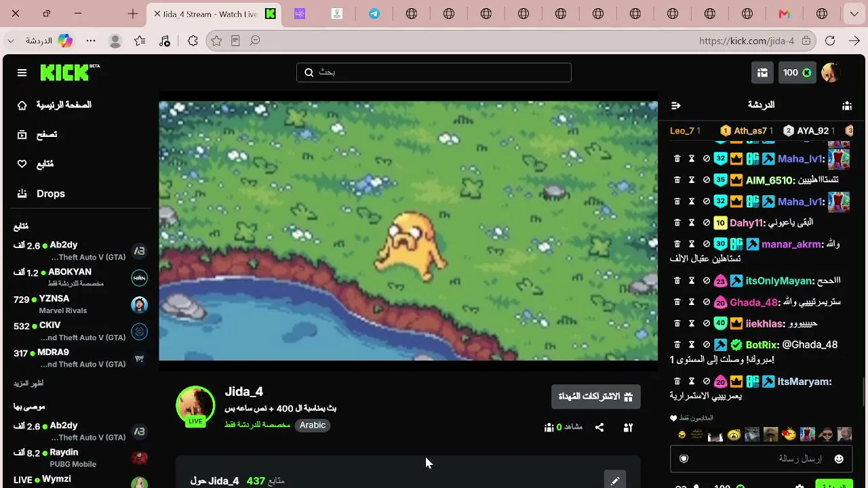Image resolution: width=868 pixels, height=488 pixels.
Task: Expand the أظهر المزيد show more list
Action: (x=28, y=383)
